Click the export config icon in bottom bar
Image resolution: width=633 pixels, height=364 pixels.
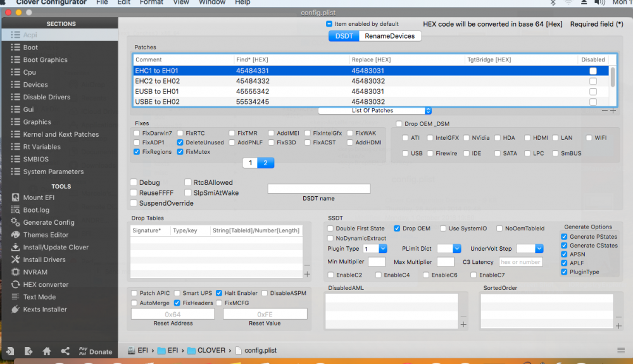pyautogui.click(x=28, y=351)
